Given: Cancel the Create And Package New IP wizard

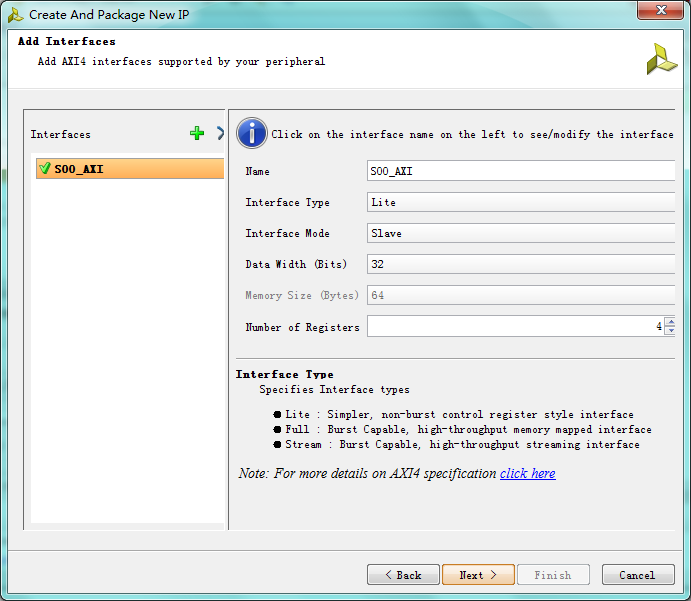Looking at the screenshot, I should (x=638, y=575).
